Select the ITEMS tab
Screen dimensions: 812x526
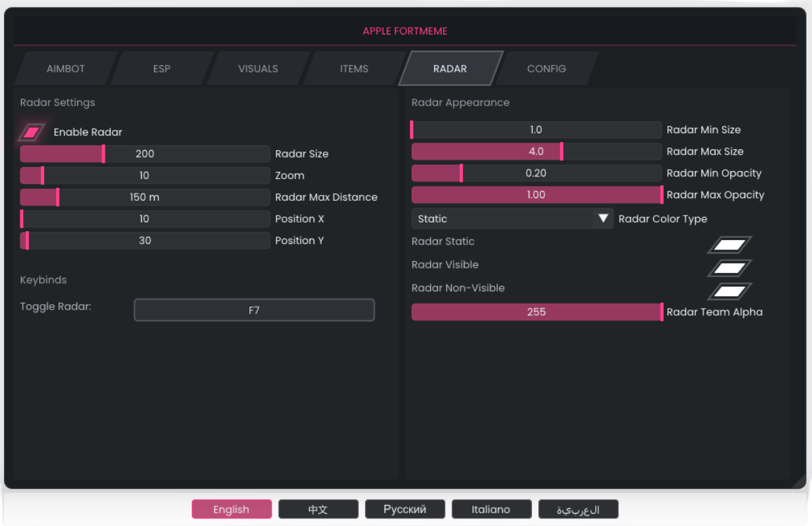354,69
